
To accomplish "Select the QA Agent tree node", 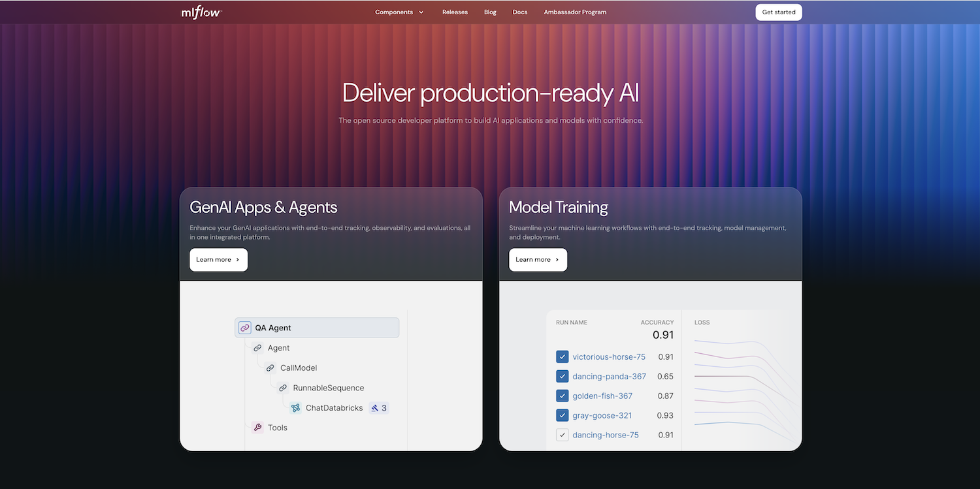I will [x=317, y=328].
